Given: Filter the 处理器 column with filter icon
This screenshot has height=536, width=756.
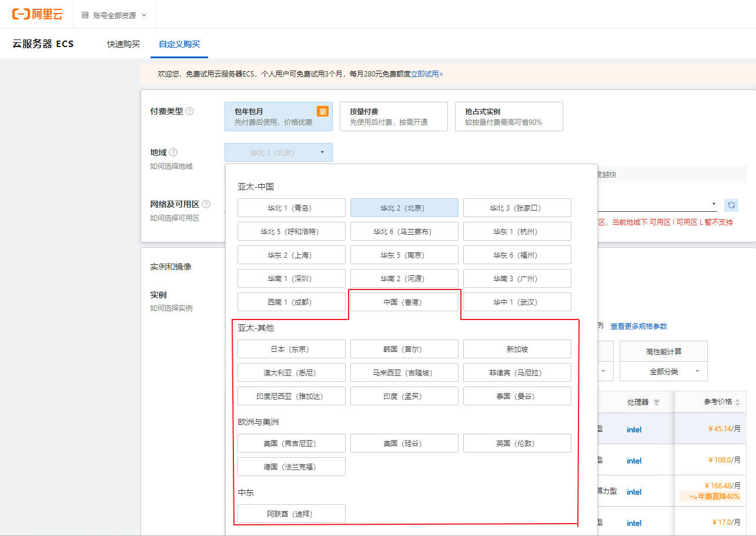Looking at the screenshot, I should pos(657,402).
